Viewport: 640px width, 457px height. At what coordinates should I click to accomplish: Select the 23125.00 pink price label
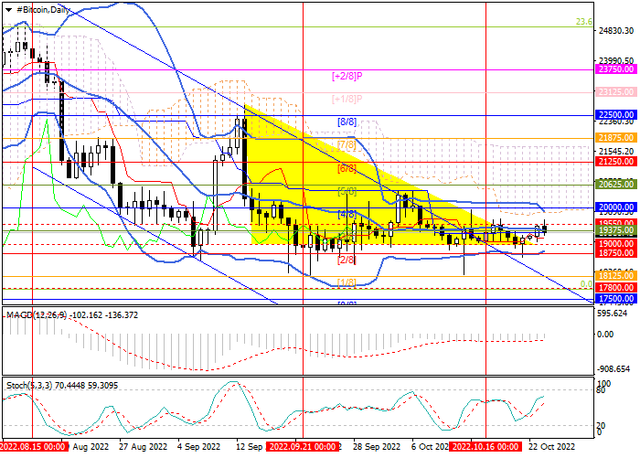[616, 92]
